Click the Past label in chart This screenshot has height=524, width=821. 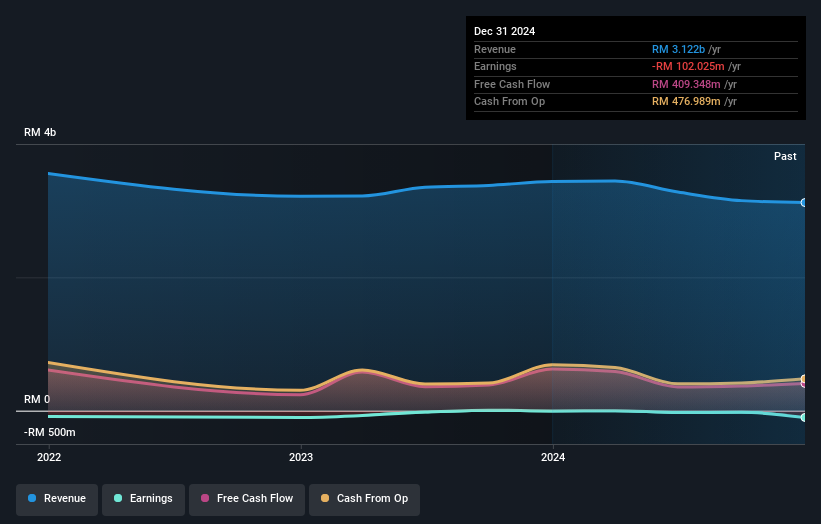(x=785, y=157)
